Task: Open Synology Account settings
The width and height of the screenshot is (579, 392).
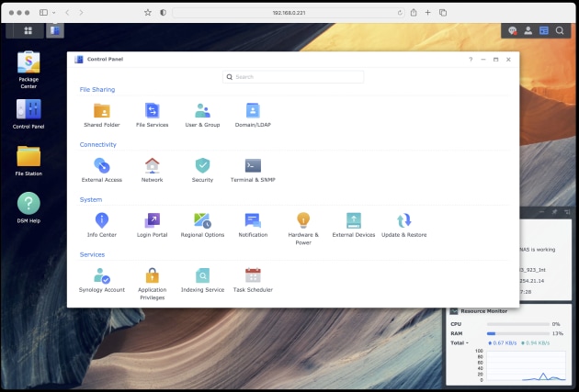Action: point(101,280)
